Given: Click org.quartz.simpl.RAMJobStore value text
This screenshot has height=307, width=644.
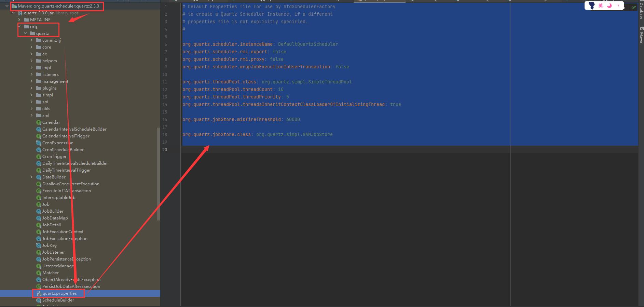Looking at the screenshot, I should pos(294,134).
